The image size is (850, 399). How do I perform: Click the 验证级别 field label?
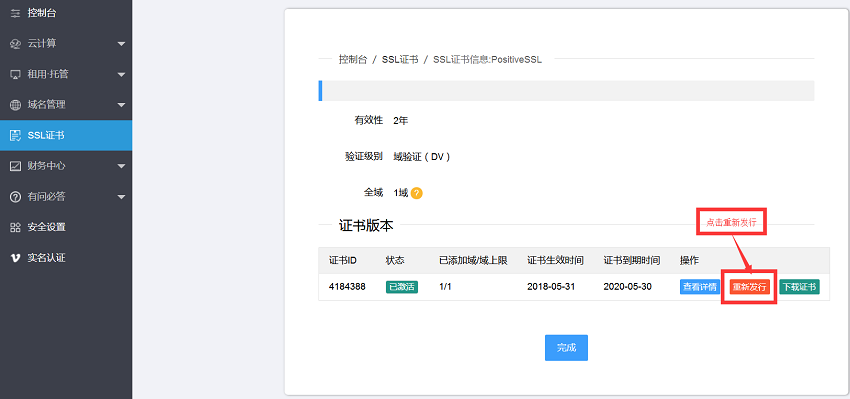(x=364, y=157)
